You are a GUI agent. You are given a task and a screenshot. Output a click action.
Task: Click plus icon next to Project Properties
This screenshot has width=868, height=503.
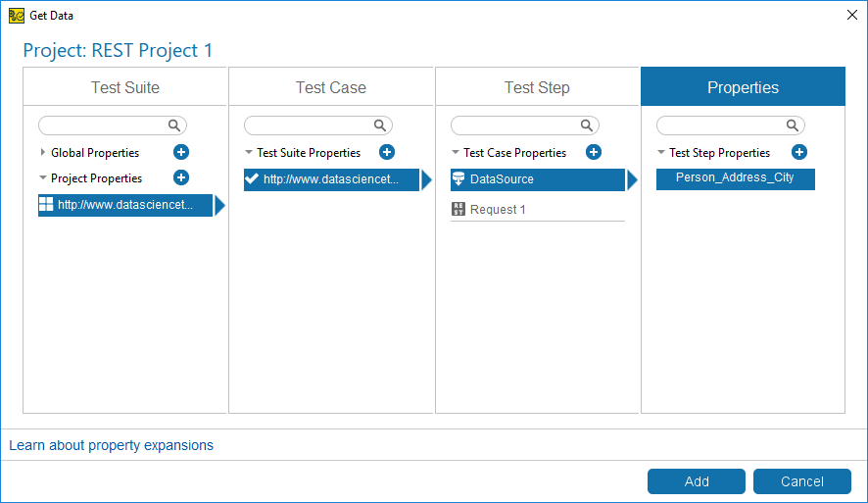[x=181, y=177]
